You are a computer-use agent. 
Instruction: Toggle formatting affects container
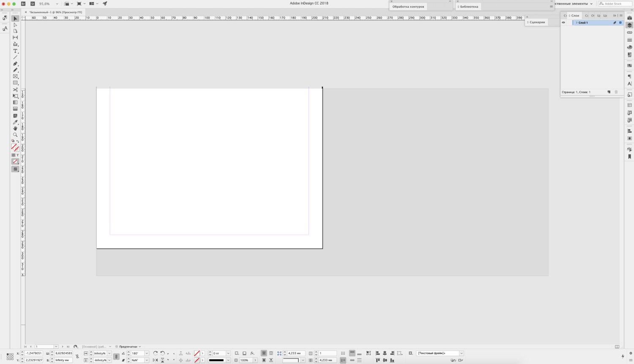point(14,155)
